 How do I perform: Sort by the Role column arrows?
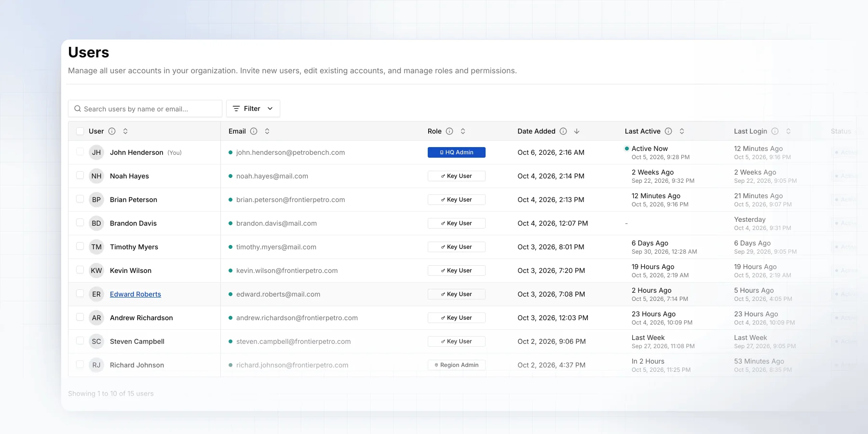click(x=463, y=131)
